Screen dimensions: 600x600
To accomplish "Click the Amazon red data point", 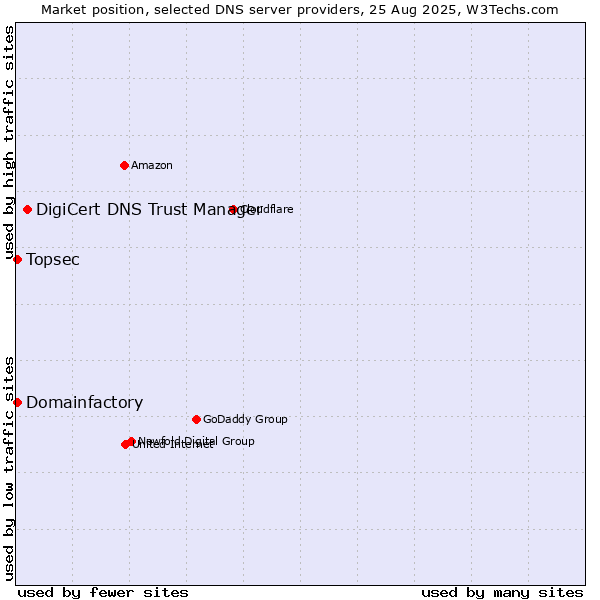I will [124, 166].
